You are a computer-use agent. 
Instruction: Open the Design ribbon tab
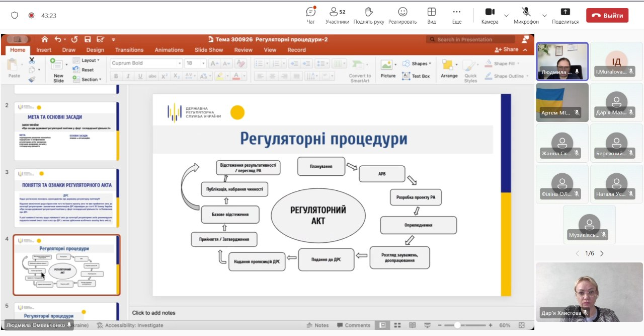(95, 50)
